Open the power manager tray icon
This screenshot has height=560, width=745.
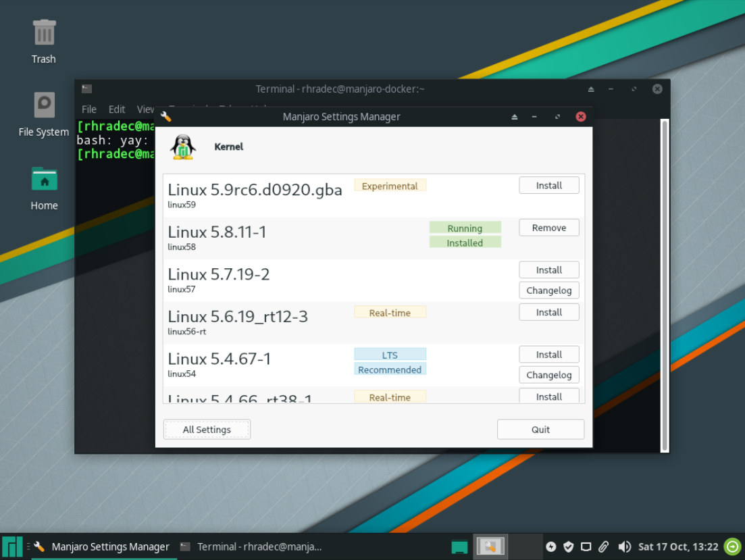(550, 546)
